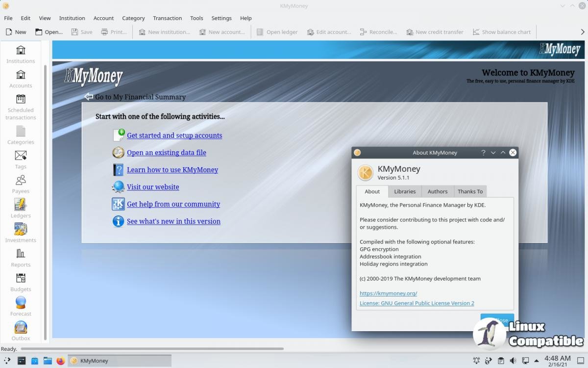Open the Budgets view
This screenshot has width=588, height=368.
[21, 282]
